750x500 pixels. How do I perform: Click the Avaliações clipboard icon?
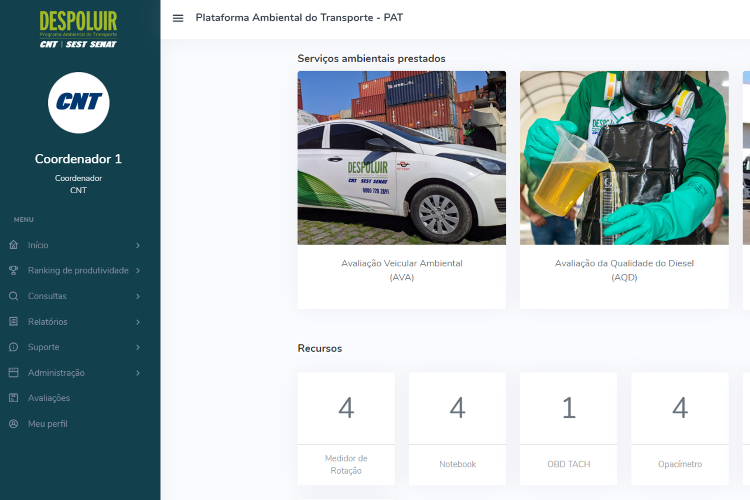(13, 398)
